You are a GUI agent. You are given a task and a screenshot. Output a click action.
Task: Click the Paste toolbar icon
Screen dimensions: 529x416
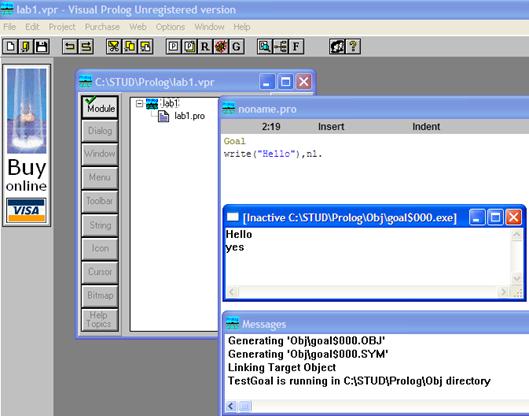(x=145, y=47)
